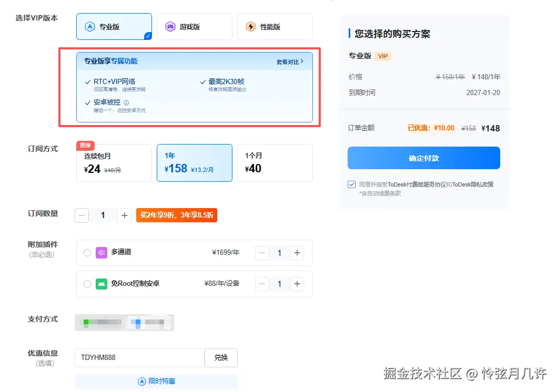Select the 多通道 plugin radio button

click(87, 253)
